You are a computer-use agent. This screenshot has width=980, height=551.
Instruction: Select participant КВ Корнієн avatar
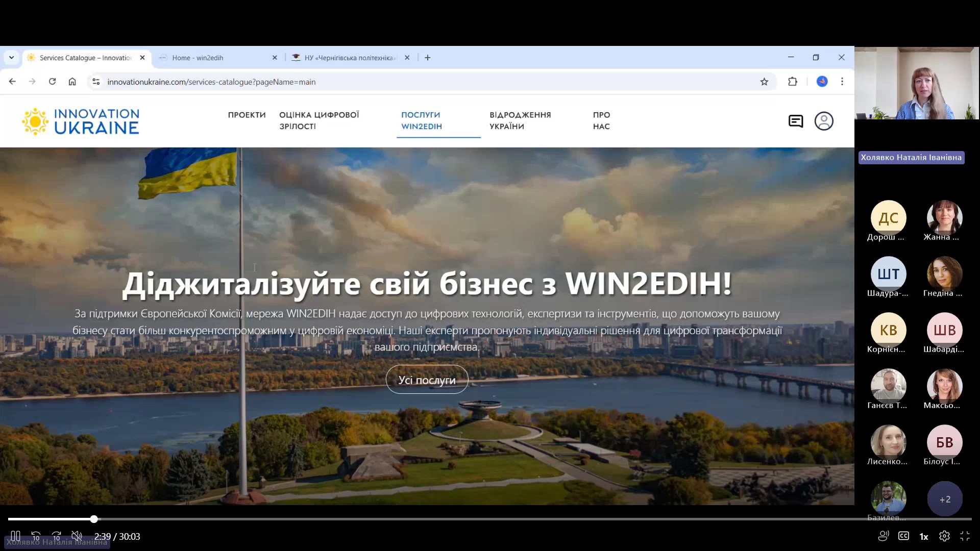pos(889,330)
